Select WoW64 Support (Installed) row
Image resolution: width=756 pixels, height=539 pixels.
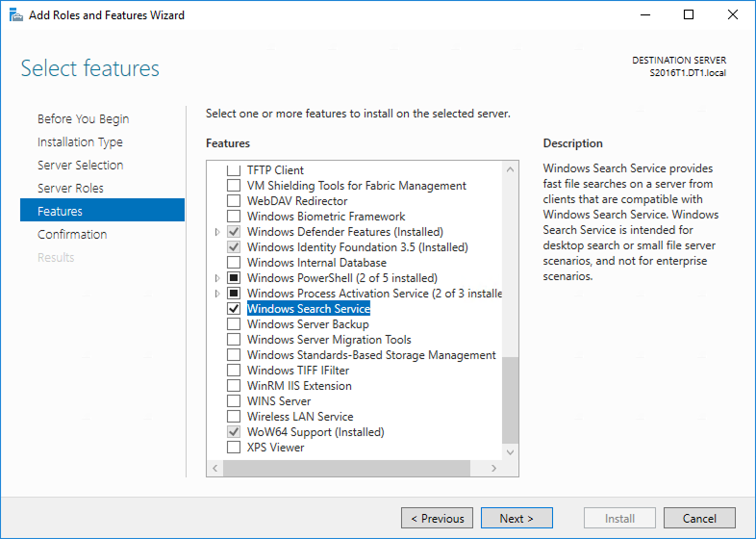point(315,432)
